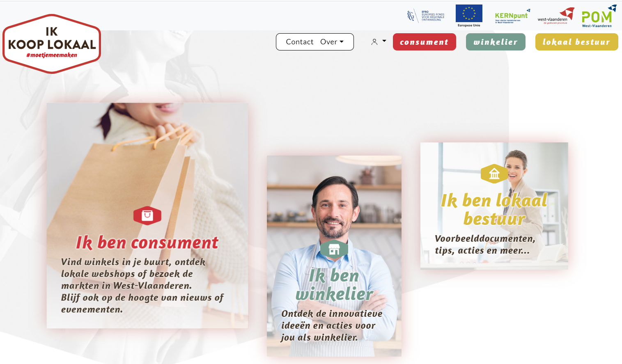This screenshot has width=622, height=364.
Task: Select the yellow lokaal bestuur button
Action: coord(576,42)
